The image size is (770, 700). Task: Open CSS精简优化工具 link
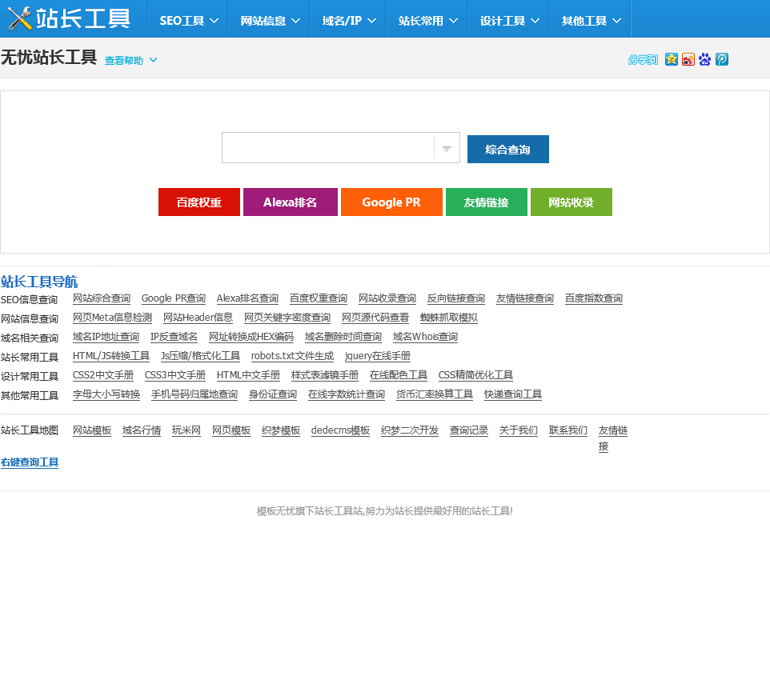(x=475, y=375)
